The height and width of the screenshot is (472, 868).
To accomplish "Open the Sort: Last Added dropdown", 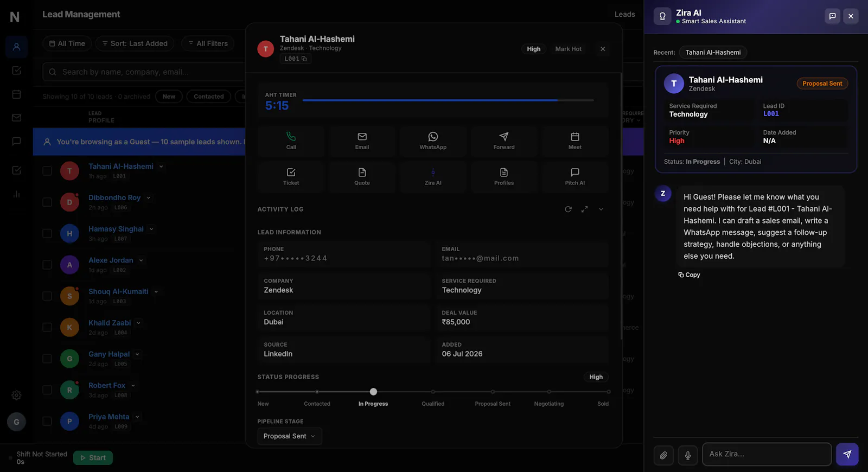I will click(x=135, y=43).
